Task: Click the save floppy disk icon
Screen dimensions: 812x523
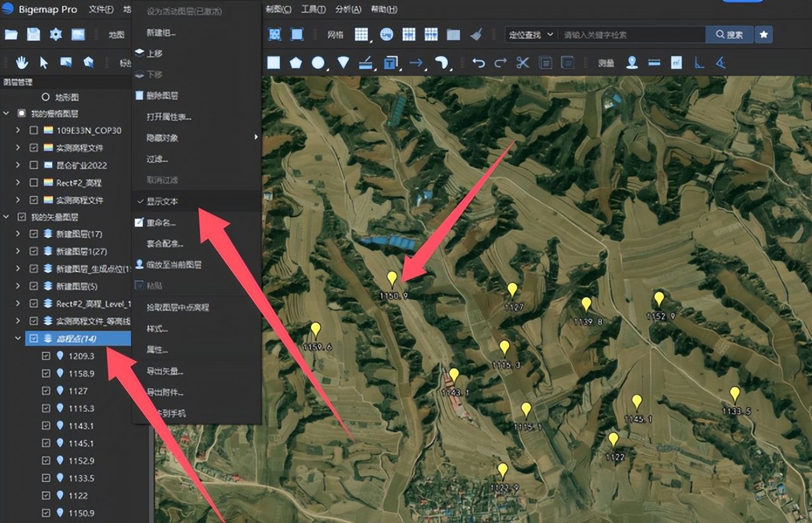Action: (x=34, y=35)
